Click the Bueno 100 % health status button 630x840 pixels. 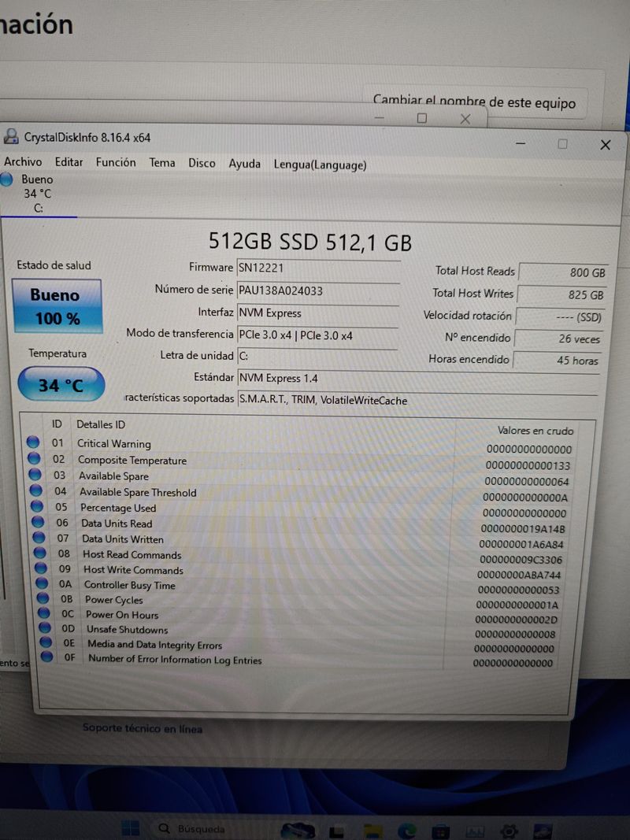[57, 306]
